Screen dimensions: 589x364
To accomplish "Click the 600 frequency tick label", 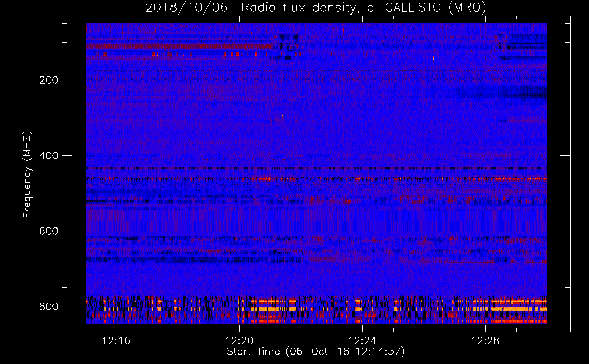I will (x=49, y=231).
